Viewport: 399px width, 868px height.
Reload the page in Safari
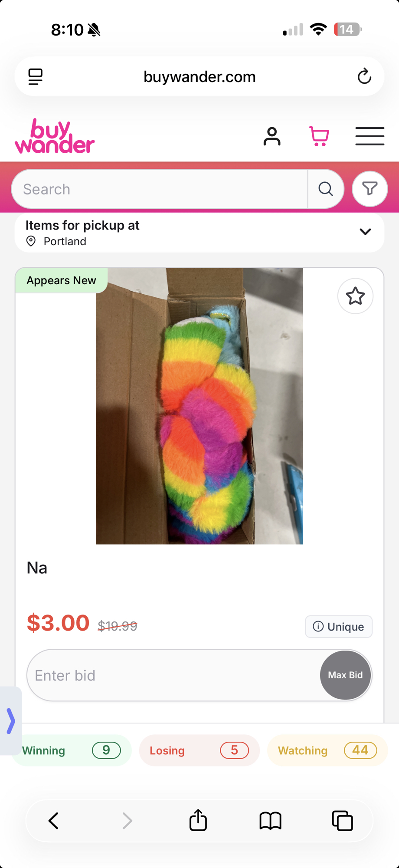pyautogui.click(x=364, y=77)
